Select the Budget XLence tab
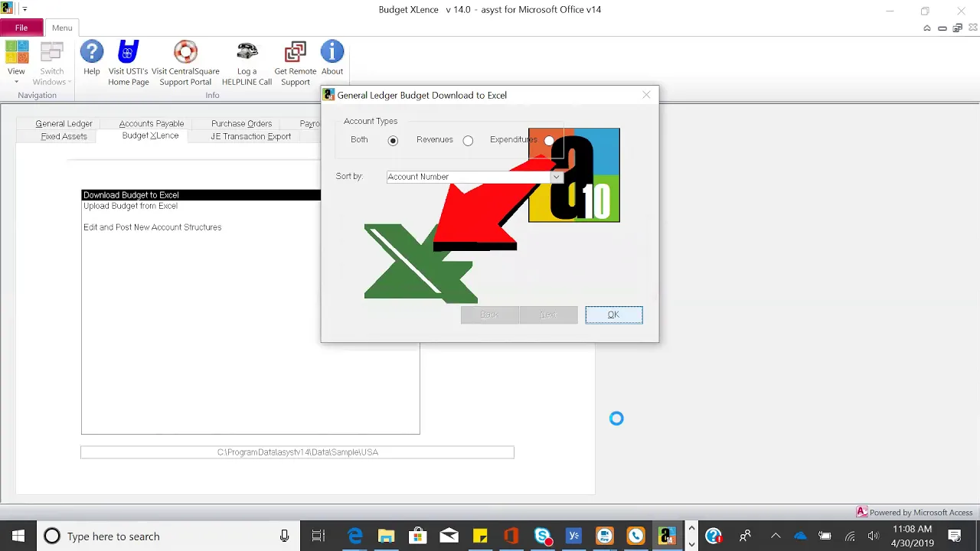980x551 pixels. [150, 135]
